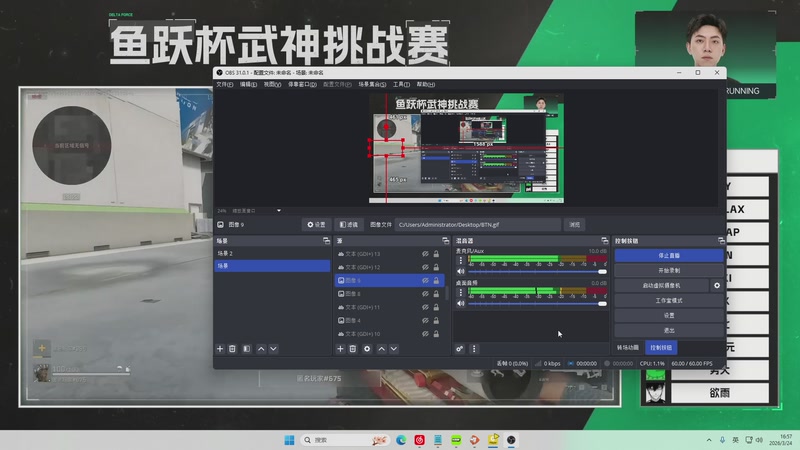800x450 pixels.
Task: Toggle lock on 图像 9 source
Action: click(x=436, y=281)
